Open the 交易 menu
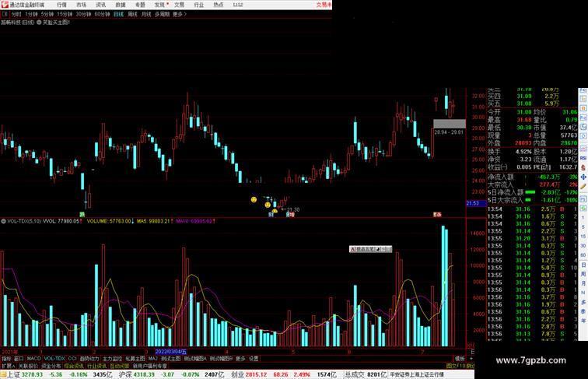 179,5
